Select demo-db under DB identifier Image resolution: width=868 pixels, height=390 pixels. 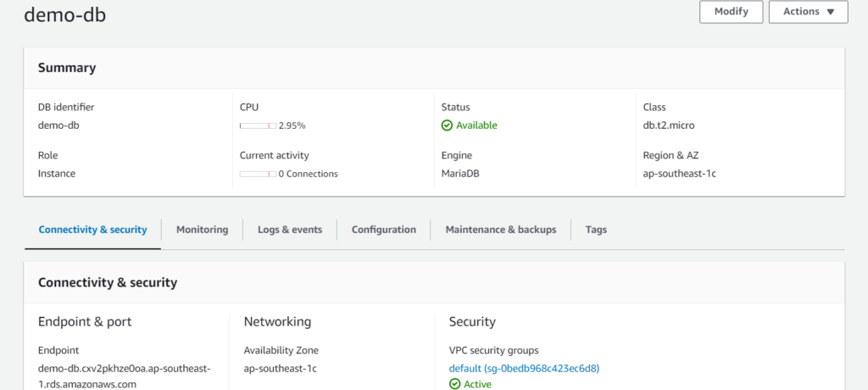58,125
